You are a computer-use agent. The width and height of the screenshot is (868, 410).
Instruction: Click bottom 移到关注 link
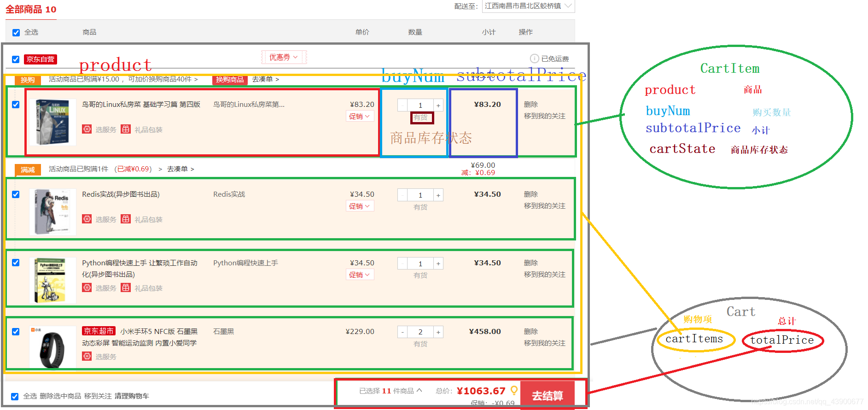pos(98,396)
